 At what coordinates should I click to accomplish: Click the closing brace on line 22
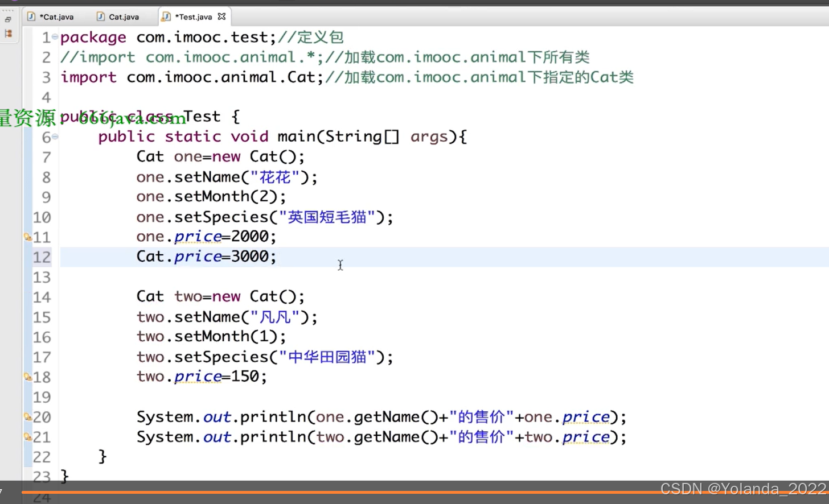click(102, 456)
